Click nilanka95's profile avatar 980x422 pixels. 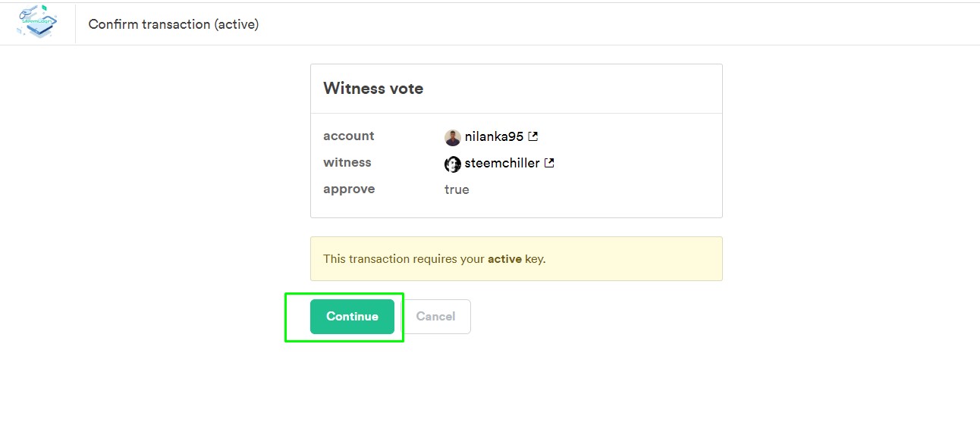(x=453, y=137)
